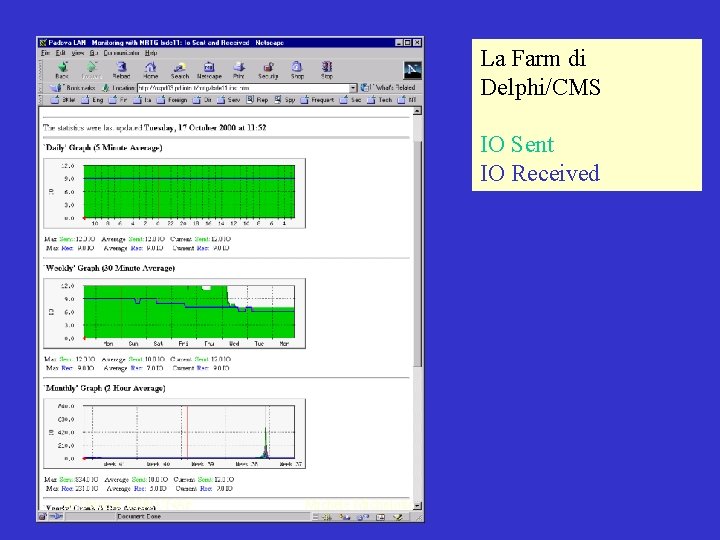Open the Sec bookmark folder
The width and height of the screenshot is (720, 540).
coord(350,100)
